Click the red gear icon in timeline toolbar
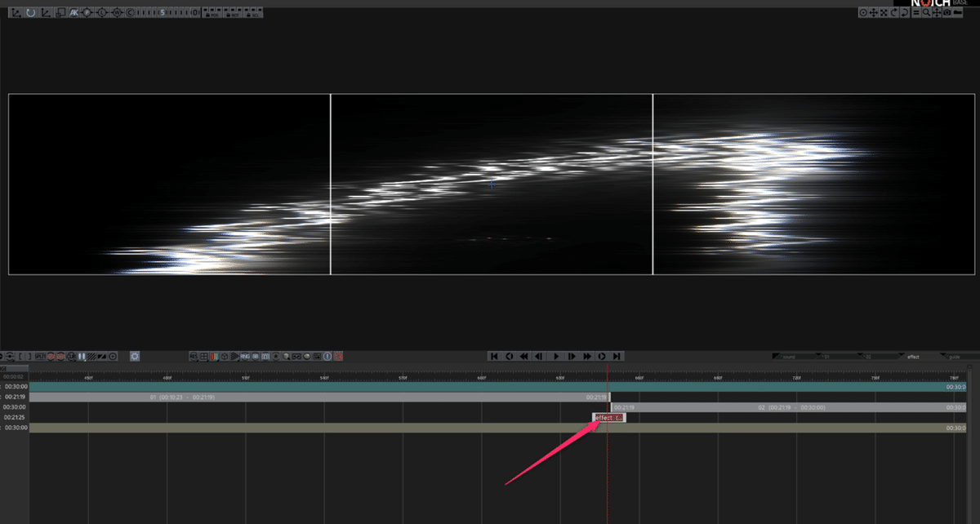The width and height of the screenshot is (980, 524). click(x=338, y=356)
